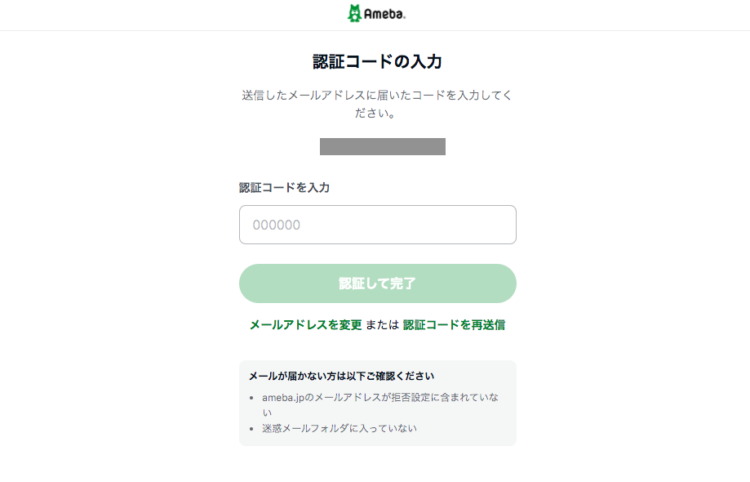Focus the 認証コード input field
Viewport: 750px width, 482px height.
click(377, 225)
